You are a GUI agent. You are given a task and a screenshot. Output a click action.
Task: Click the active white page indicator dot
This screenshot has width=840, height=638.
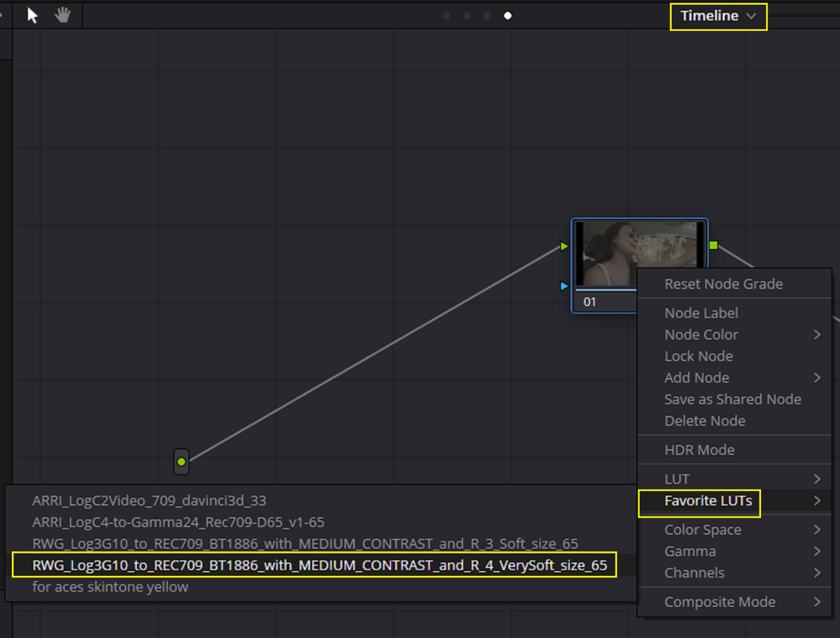(508, 15)
